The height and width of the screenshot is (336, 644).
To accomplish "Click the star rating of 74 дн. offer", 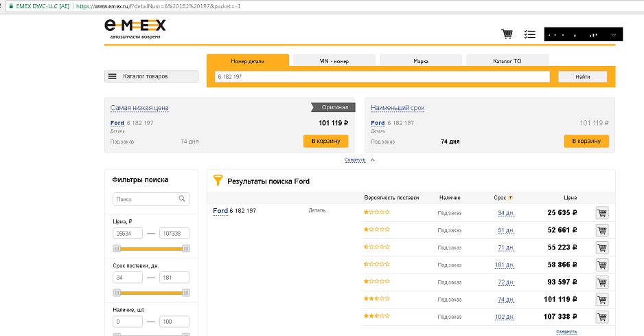I will [377, 299].
